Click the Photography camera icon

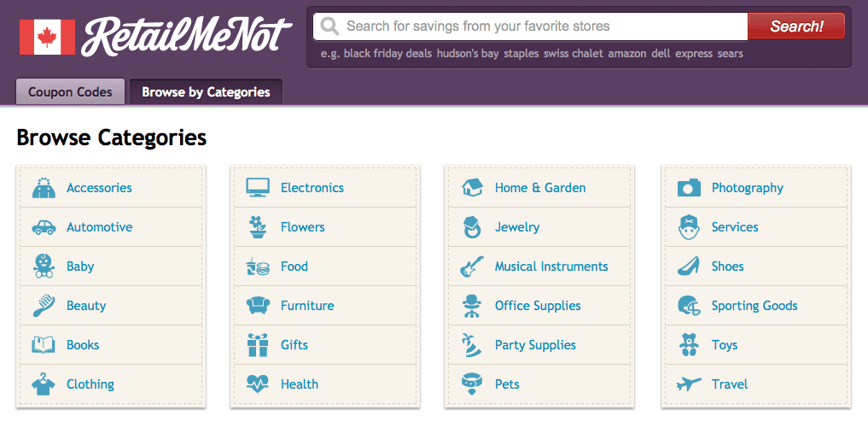[690, 188]
